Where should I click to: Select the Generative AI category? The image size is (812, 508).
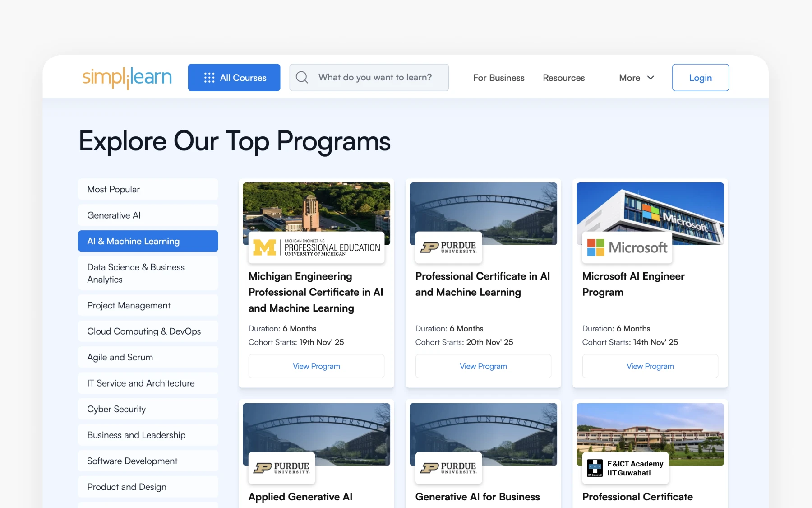click(148, 215)
